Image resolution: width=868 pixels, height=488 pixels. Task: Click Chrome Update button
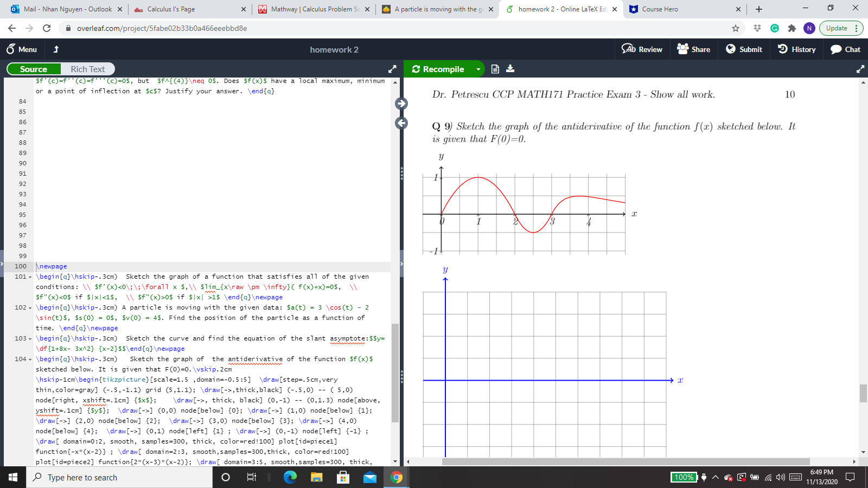(x=840, y=28)
